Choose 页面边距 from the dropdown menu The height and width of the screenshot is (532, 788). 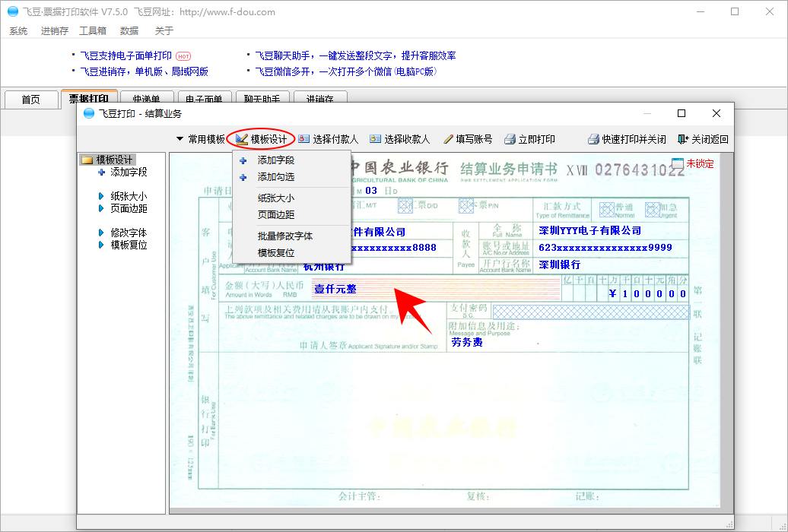pyautogui.click(x=291, y=214)
